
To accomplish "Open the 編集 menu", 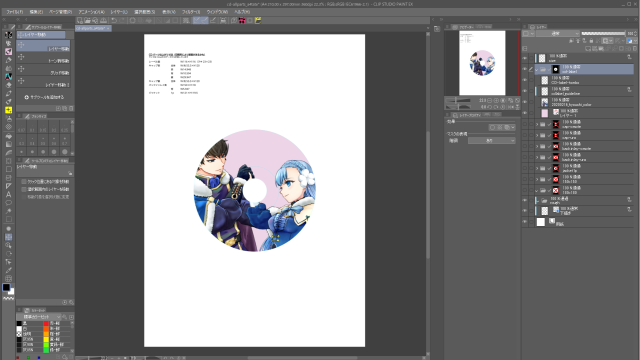I will point(36,12).
